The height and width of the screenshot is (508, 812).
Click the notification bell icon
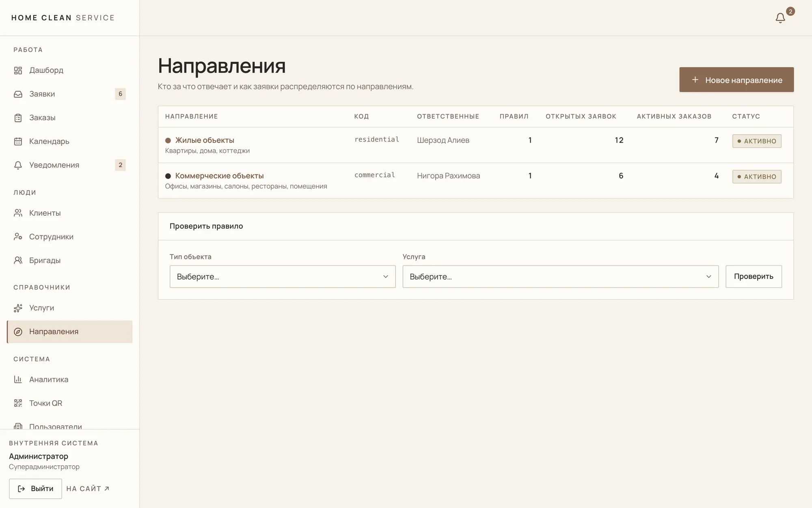780,18
